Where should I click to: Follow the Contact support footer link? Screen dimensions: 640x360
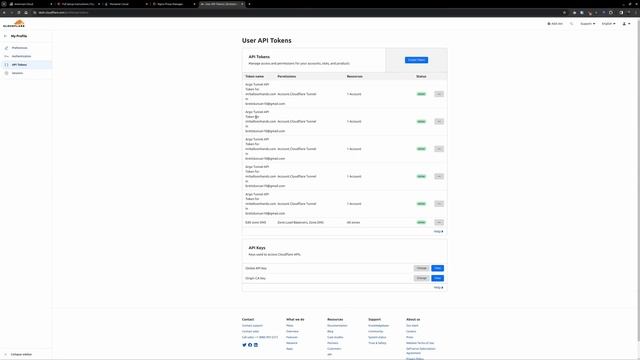tap(252, 326)
